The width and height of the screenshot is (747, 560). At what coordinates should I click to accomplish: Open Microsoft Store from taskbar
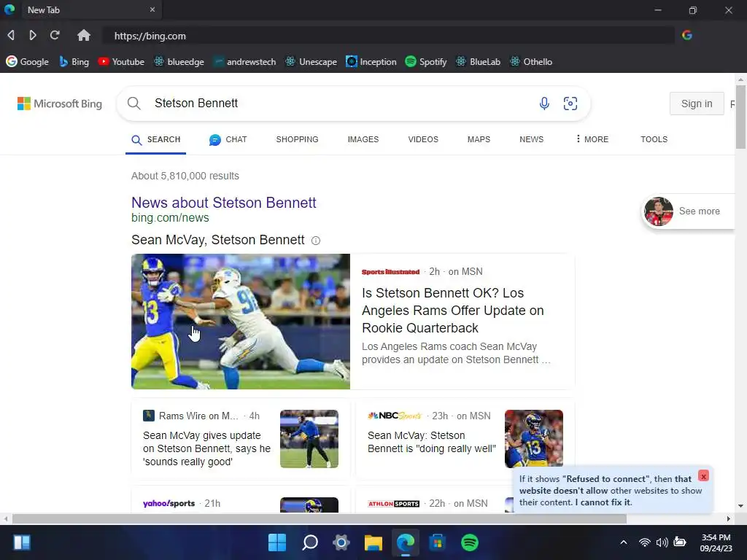tap(437, 542)
